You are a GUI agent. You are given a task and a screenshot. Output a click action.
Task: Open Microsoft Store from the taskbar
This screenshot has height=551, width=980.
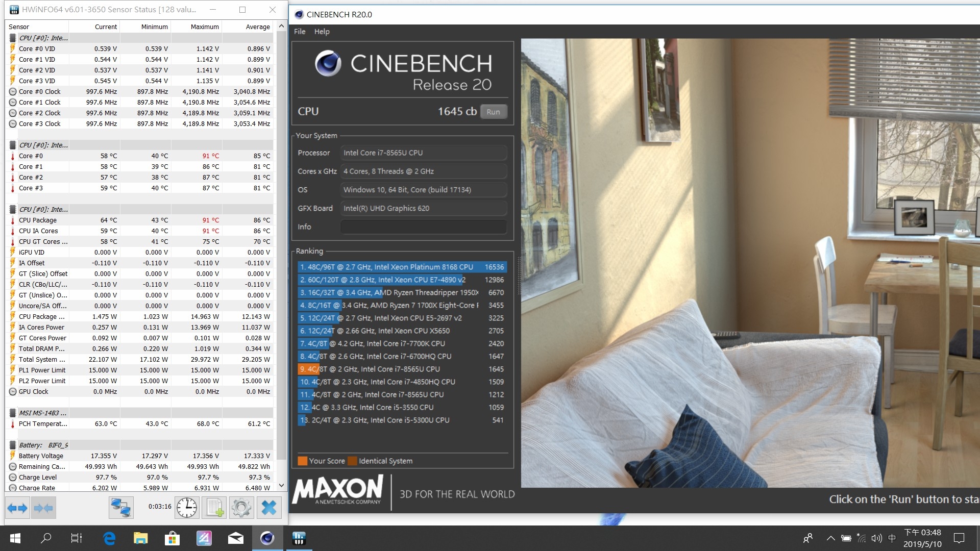click(172, 538)
